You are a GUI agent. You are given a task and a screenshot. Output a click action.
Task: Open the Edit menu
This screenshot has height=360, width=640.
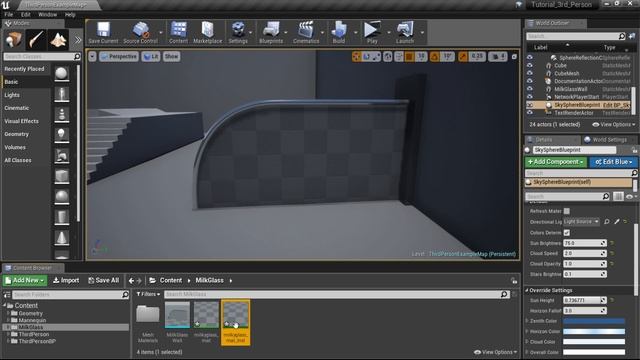(25, 14)
